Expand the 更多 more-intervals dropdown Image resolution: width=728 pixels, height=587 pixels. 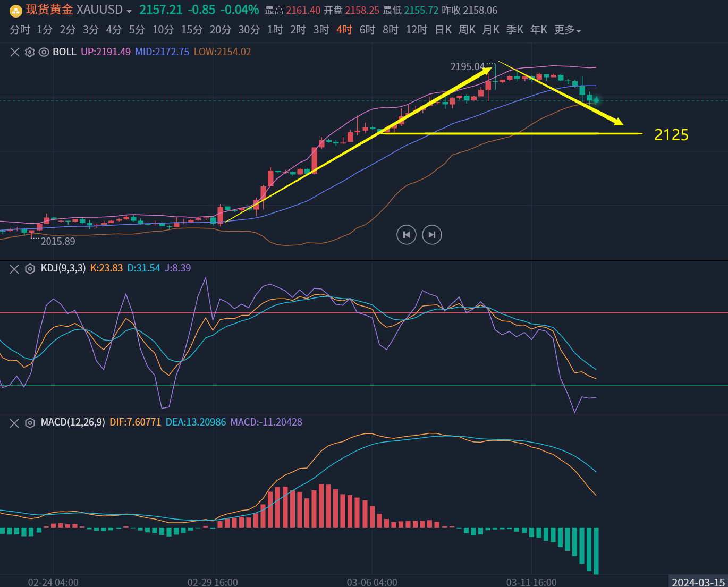[568, 30]
